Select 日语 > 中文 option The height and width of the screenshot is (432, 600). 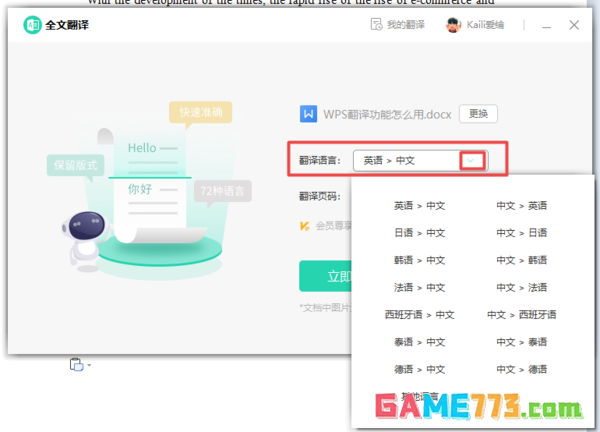click(x=420, y=233)
